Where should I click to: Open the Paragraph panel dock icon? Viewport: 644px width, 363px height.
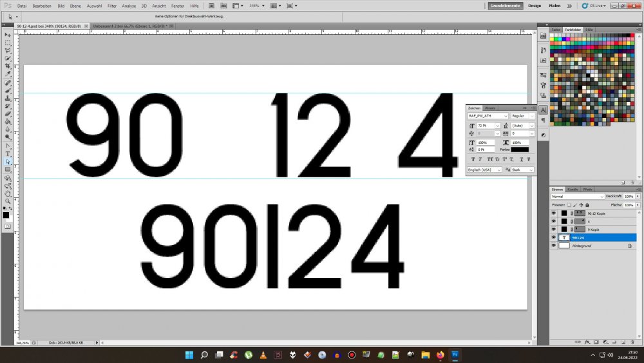(x=544, y=120)
